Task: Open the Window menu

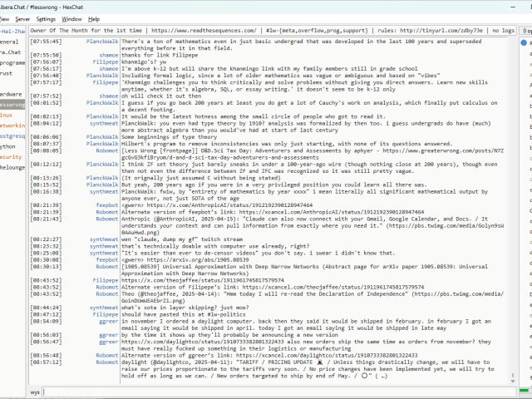Action: click(71, 19)
